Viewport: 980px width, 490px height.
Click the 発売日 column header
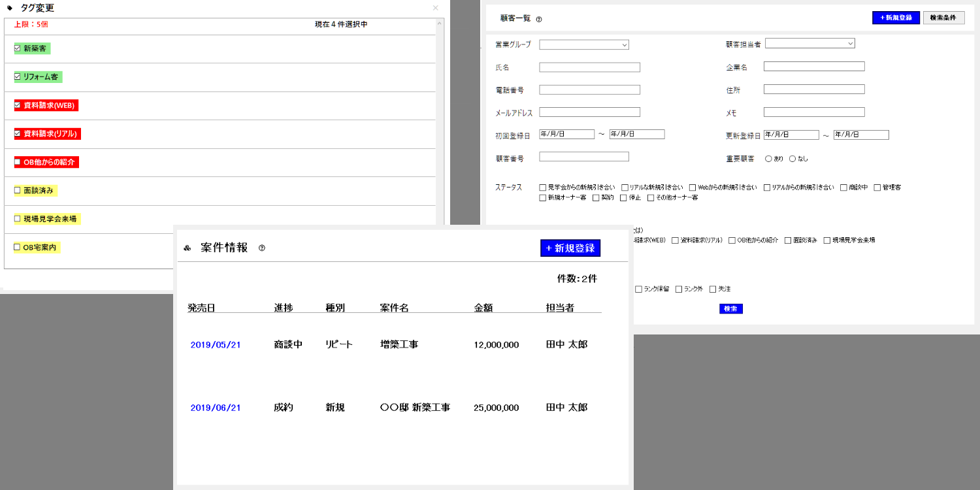201,308
